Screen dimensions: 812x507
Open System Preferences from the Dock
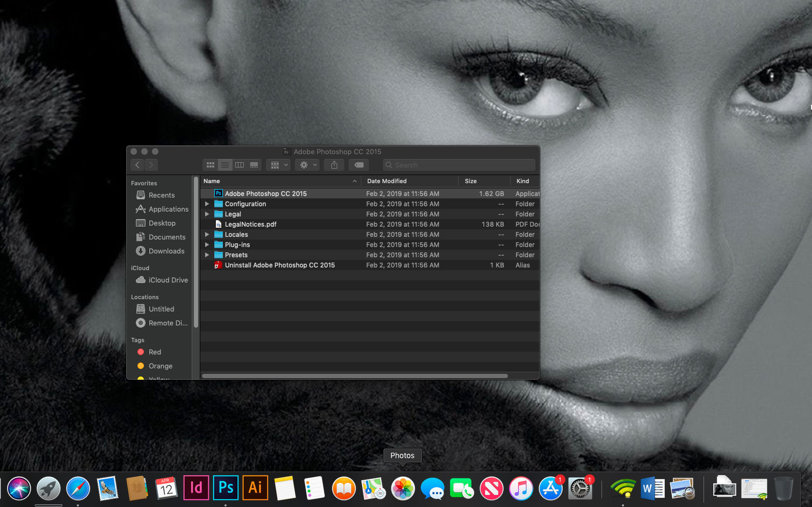(x=580, y=489)
